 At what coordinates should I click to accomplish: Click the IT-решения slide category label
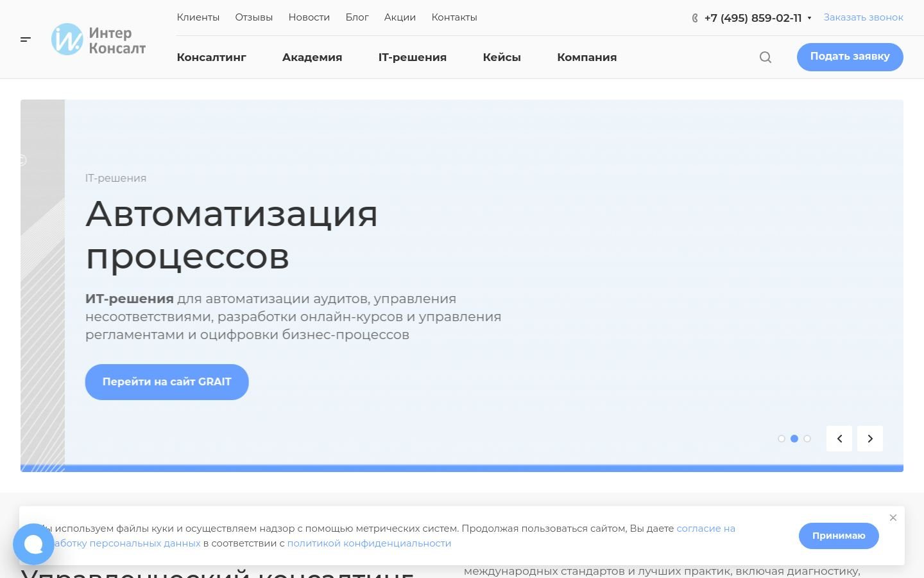116,178
